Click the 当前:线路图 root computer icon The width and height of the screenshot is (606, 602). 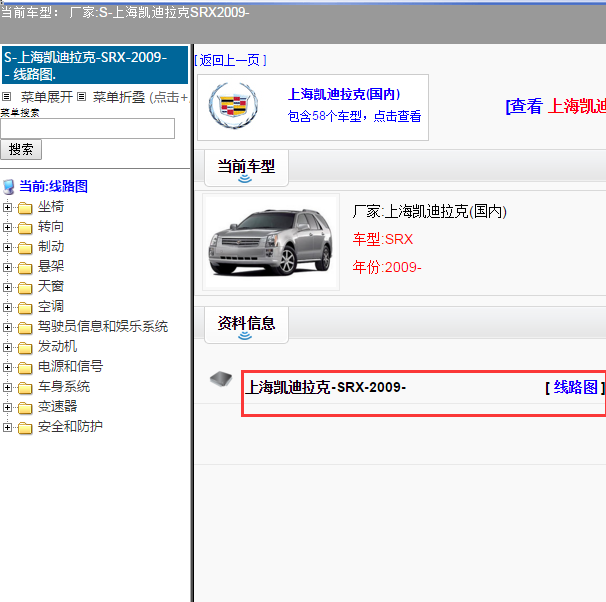(x=9, y=187)
